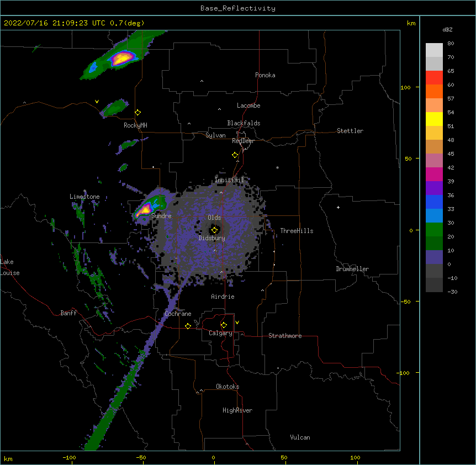Click the 0 tick label on bottom axis
This screenshot has width=476, height=465.
click(213, 458)
